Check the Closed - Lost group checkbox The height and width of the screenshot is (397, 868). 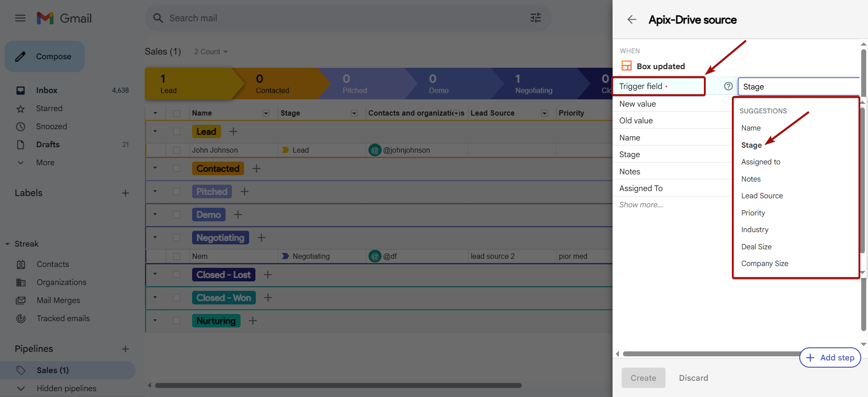[177, 275]
